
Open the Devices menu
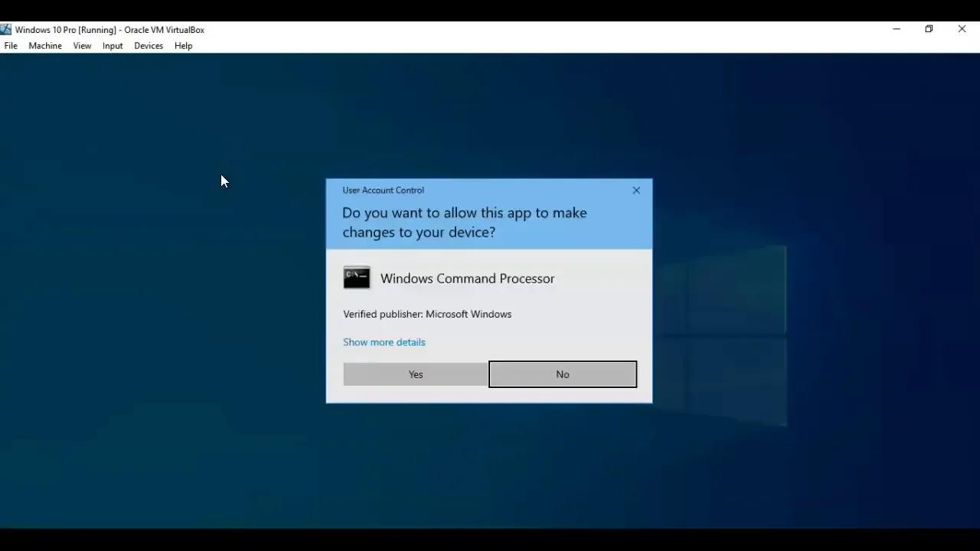pos(148,46)
